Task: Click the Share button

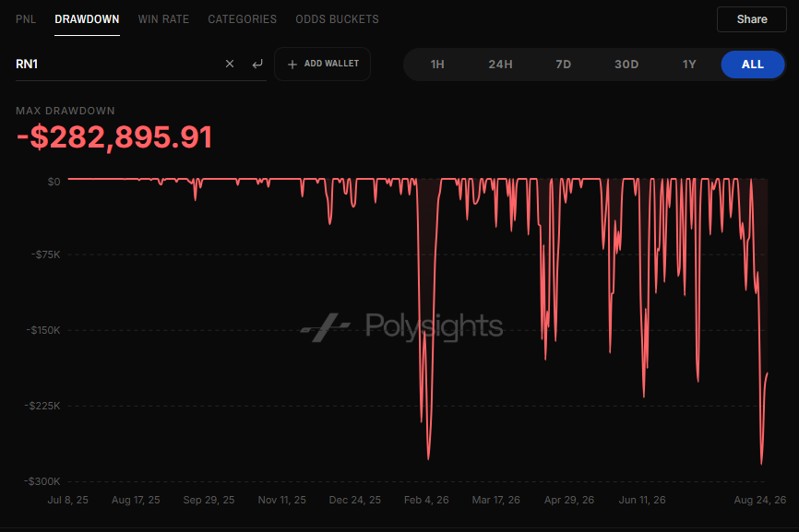Action: (x=752, y=19)
